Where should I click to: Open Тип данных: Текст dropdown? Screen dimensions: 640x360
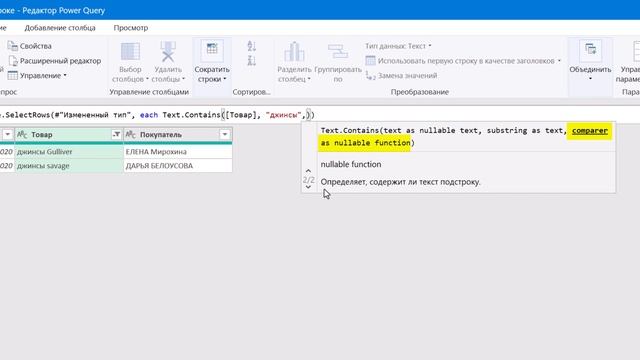click(398, 46)
